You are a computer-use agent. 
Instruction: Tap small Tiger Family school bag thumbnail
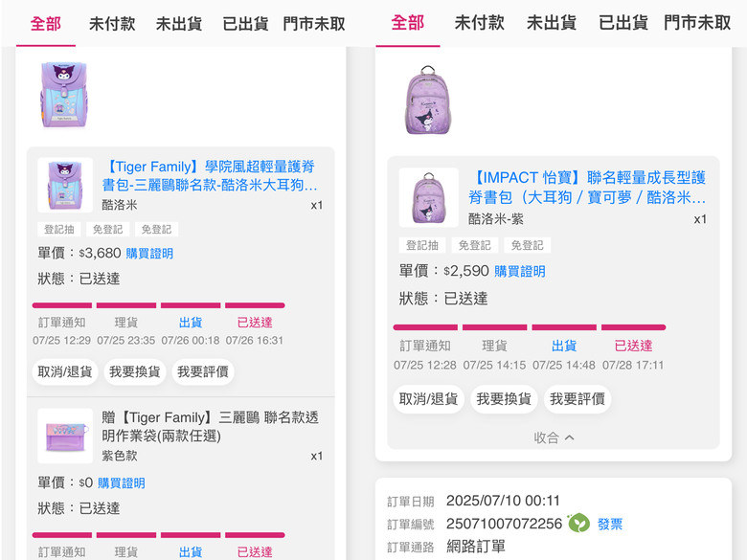65,185
